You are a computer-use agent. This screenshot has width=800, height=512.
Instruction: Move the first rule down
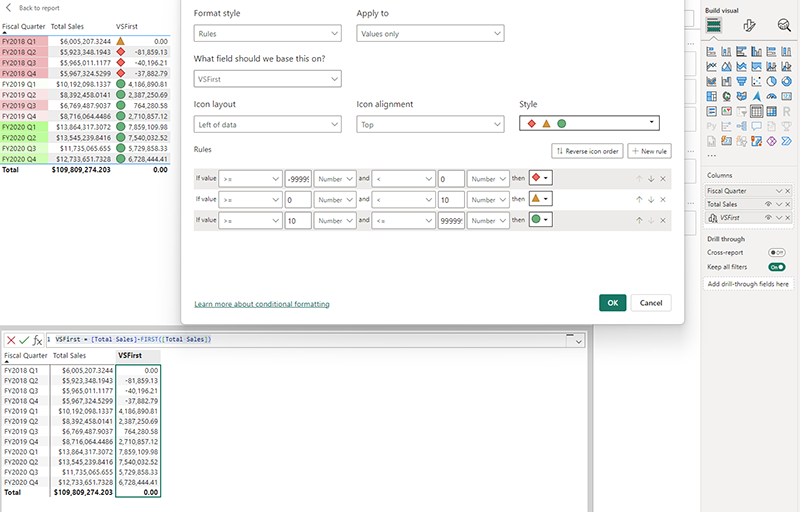(651, 178)
